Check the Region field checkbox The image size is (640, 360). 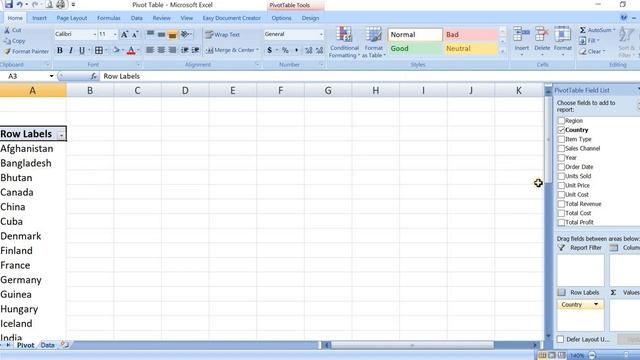[561, 120]
